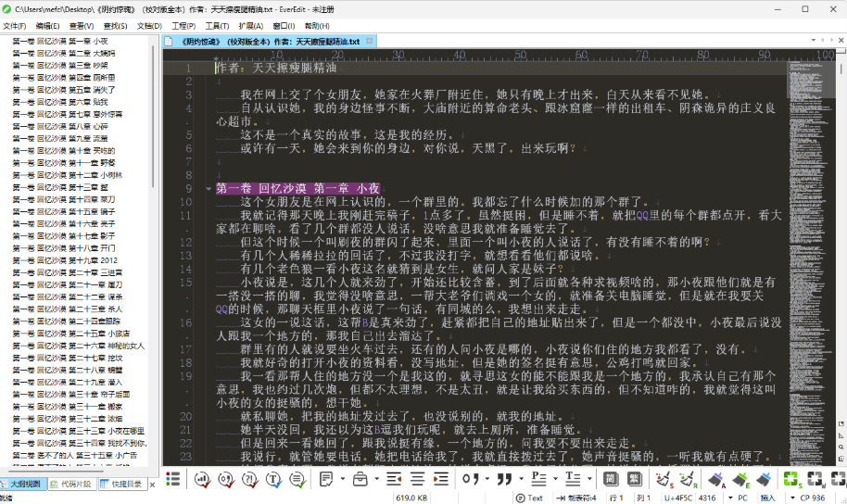Open the 编辑(E) menu
The height and width of the screenshot is (504, 847).
pyautogui.click(x=47, y=26)
